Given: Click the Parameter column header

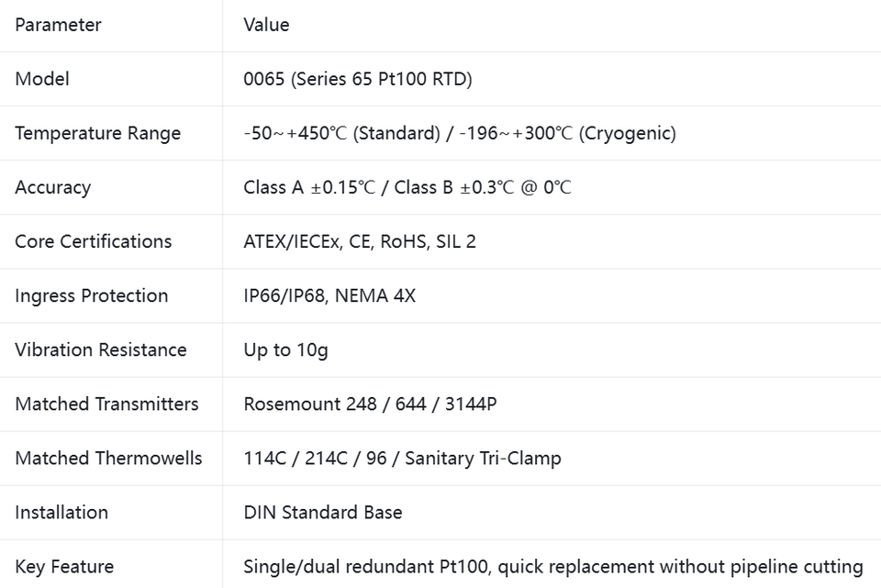Looking at the screenshot, I should tap(58, 25).
